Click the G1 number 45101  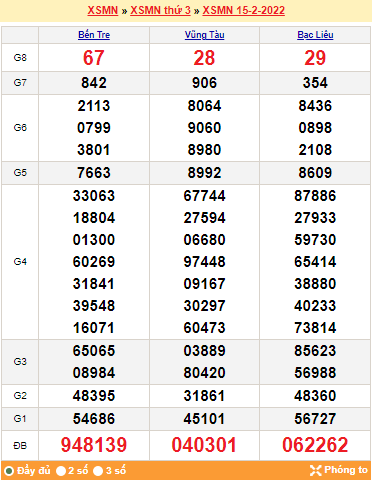(204, 419)
